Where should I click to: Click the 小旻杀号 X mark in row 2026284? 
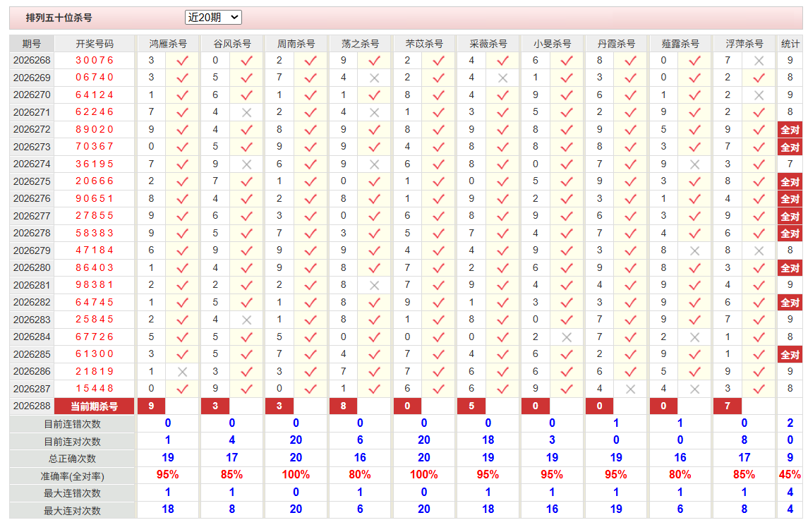pyautogui.click(x=567, y=337)
